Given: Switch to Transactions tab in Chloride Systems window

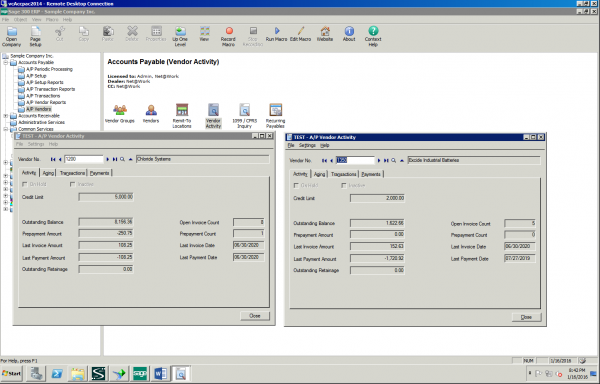Looking at the screenshot, I should click(72, 173).
